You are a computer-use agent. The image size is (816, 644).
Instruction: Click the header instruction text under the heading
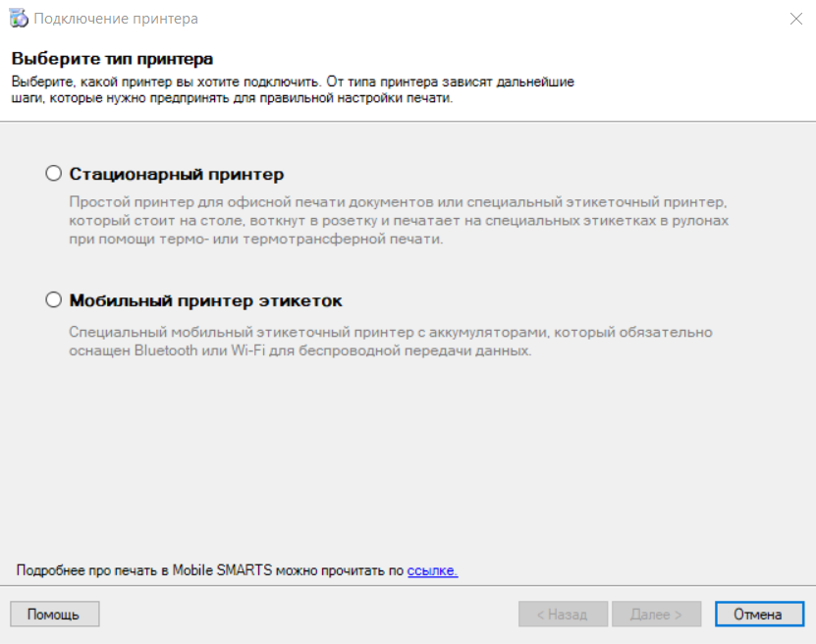[293, 90]
